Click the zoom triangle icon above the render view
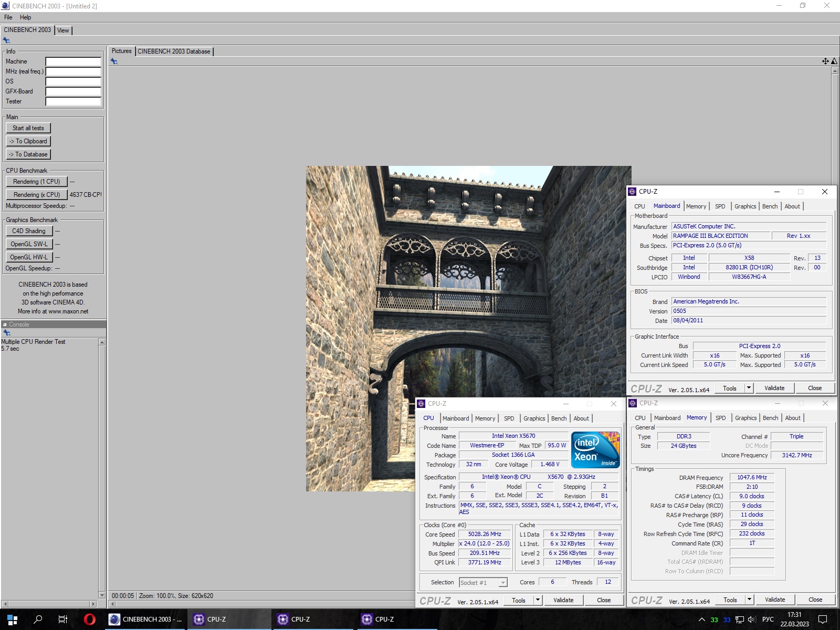Viewport: 840px width, 630px height. (834, 61)
